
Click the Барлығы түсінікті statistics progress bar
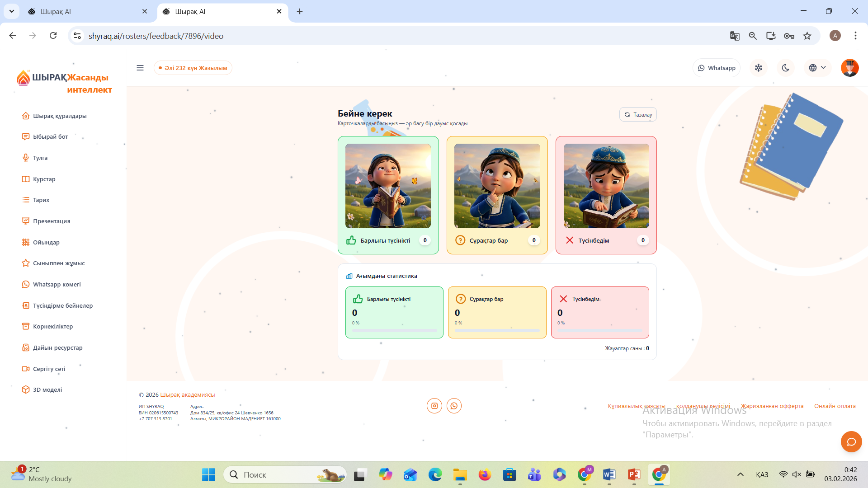pyautogui.click(x=394, y=330)
